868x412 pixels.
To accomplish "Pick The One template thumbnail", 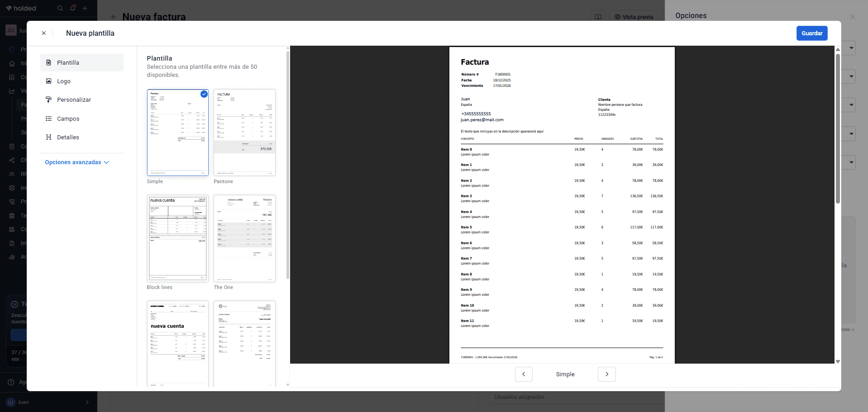I will [244, 238].
